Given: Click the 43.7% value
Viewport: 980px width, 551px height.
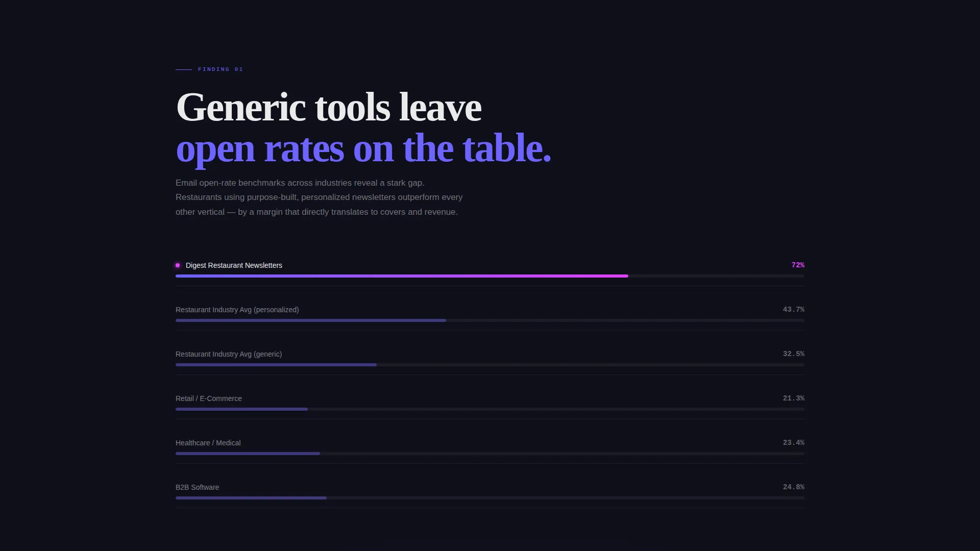Looking at the screenshot, I should coord(794,310).
